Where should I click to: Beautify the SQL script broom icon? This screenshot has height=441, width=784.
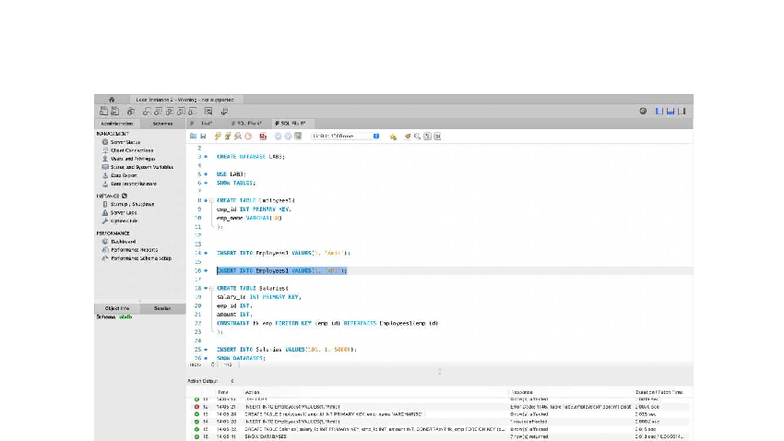pos(408,136)
